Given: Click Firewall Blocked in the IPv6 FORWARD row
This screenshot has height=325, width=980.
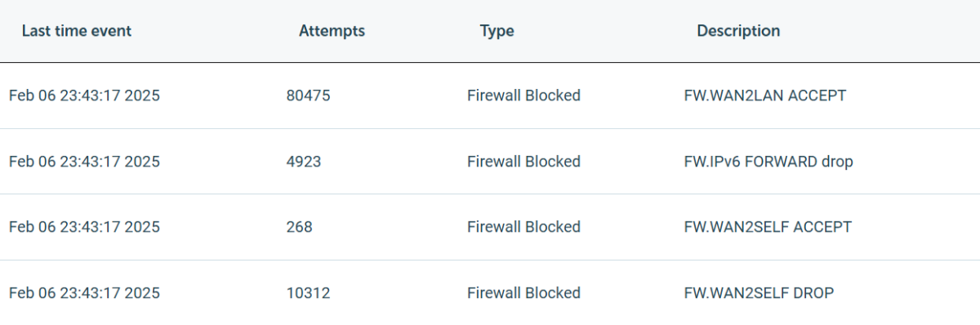Looking at the screenshot, I should click(523, 162).
